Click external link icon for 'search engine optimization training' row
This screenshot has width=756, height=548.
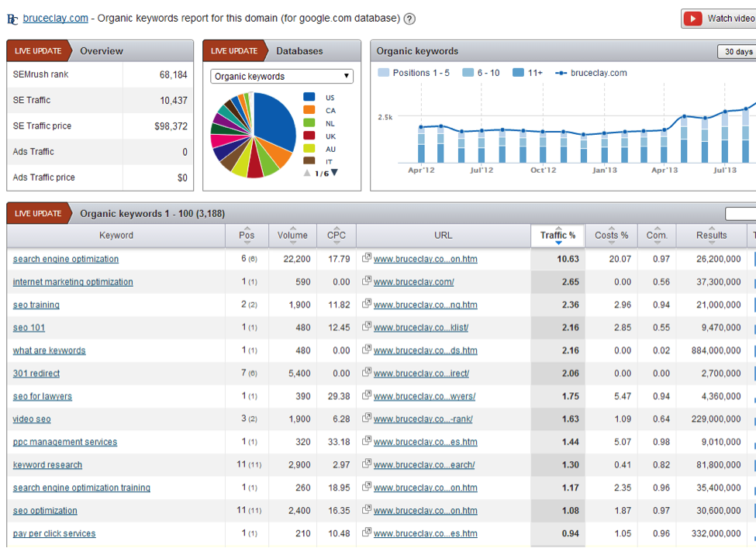click(367, 486)
